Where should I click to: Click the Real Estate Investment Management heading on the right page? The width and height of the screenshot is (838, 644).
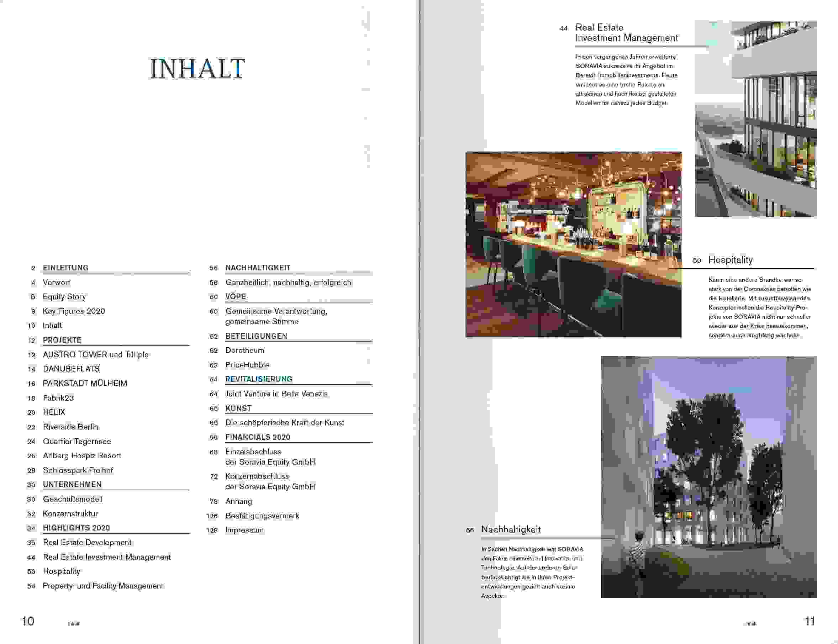click(x=626, y=33)
